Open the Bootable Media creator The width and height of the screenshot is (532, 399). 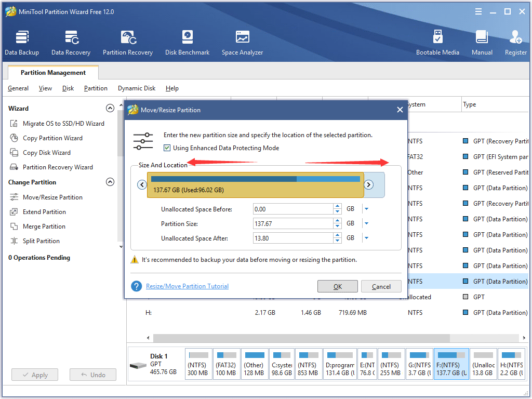point(438,42)
